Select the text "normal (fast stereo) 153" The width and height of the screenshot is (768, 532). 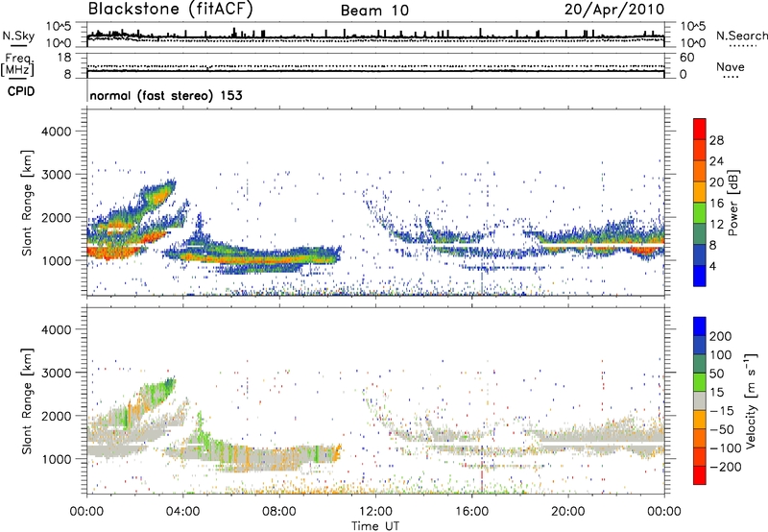166,95
